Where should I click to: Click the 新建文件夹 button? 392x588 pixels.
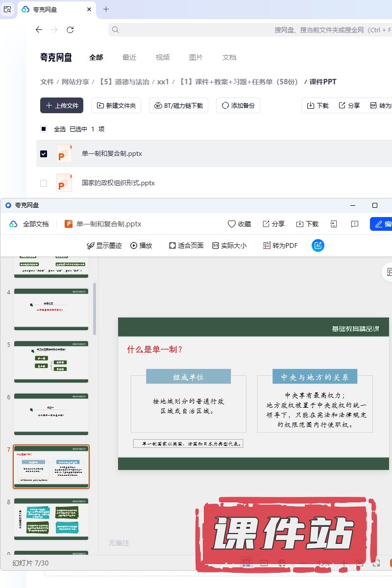tap(117, 105)
